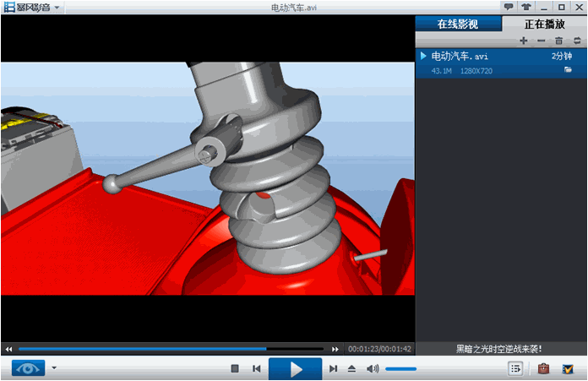
Task: Click 2分钟 duration in playlist
Action: [x=561, y=57]
